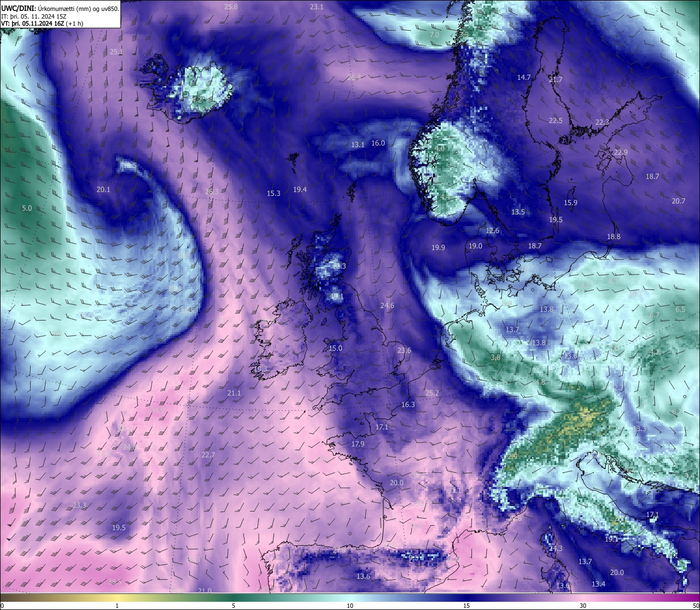Click the value 25.8 on the map

[231, 7]
